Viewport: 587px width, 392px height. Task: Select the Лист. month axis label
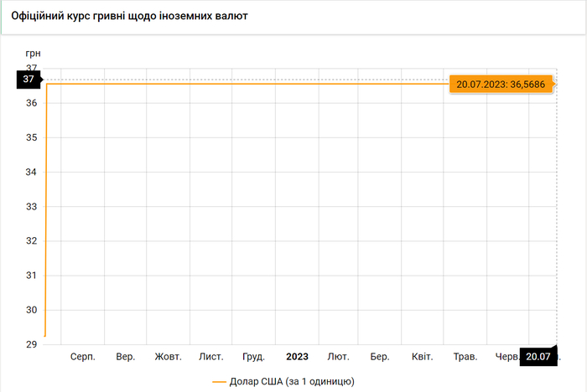tap(210, 357)
